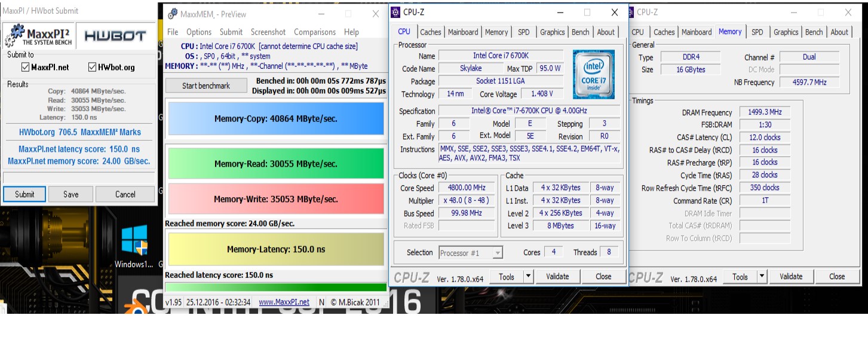Open the www.MaxxPI.net link
The width and height of the screenshot is (868, 364).
pos(284,302)
